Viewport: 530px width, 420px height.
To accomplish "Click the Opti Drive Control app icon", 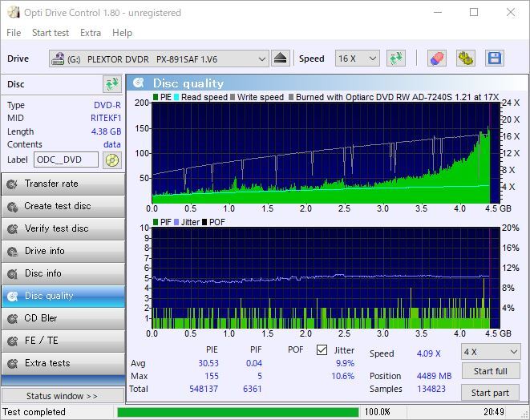I will pyautogui.click(x=14, y=13).
